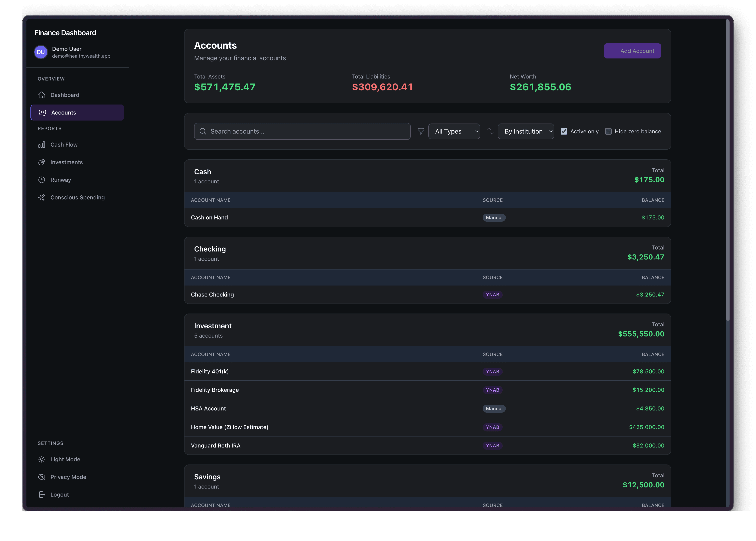756x541 pixels.
Task: Click the Add Account button
Action: tap(632, 51)
